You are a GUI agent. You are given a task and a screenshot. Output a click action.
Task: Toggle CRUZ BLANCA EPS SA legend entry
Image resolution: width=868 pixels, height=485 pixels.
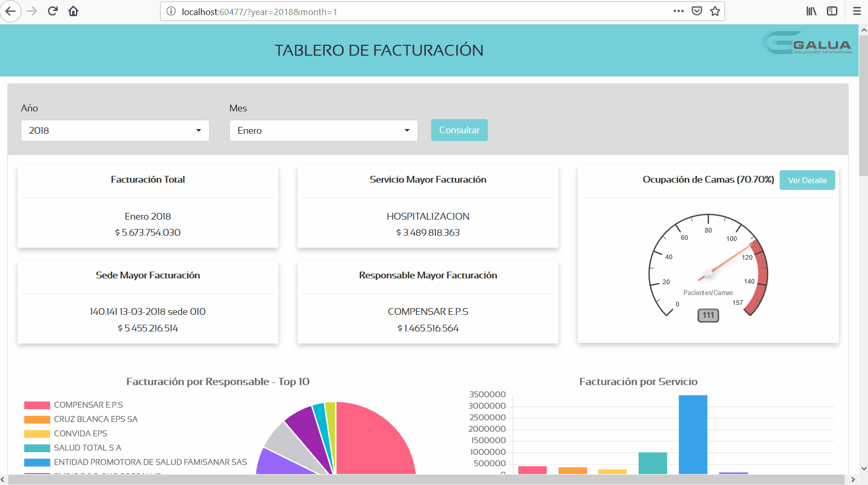click(x=96, y=419)
